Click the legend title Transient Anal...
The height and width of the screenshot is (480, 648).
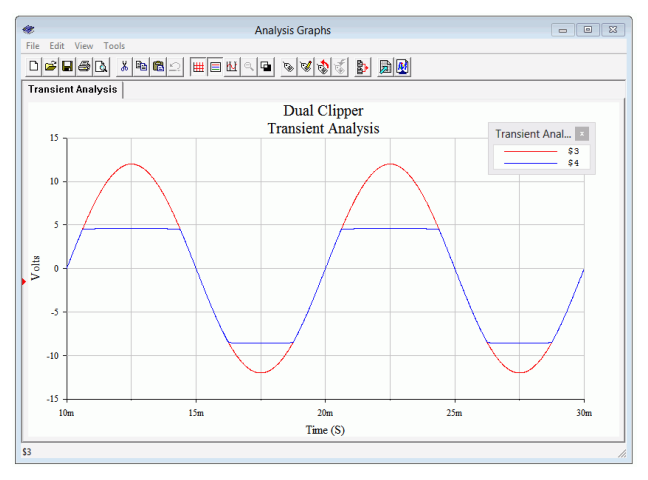click(x=533, y=134)
